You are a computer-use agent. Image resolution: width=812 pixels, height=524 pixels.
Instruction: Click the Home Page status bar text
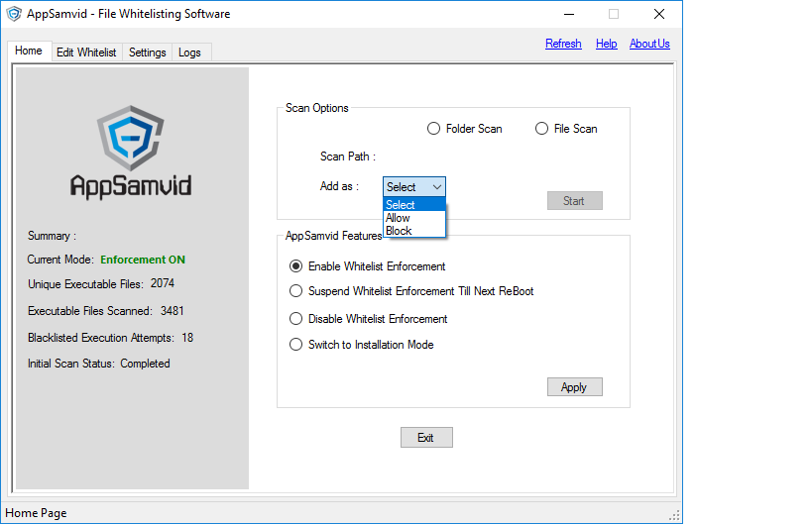(x=36, y=513)
